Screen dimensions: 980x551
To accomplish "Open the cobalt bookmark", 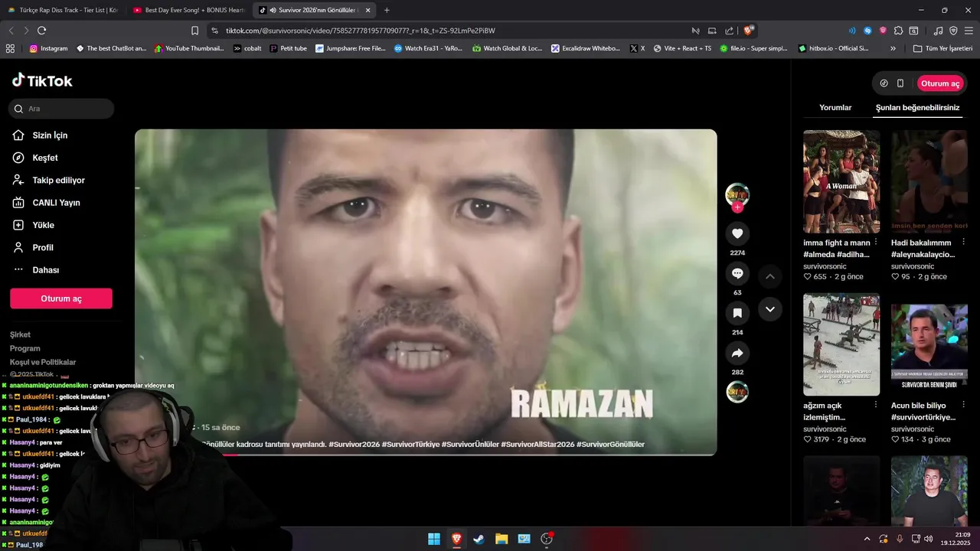I will [247, 48].
